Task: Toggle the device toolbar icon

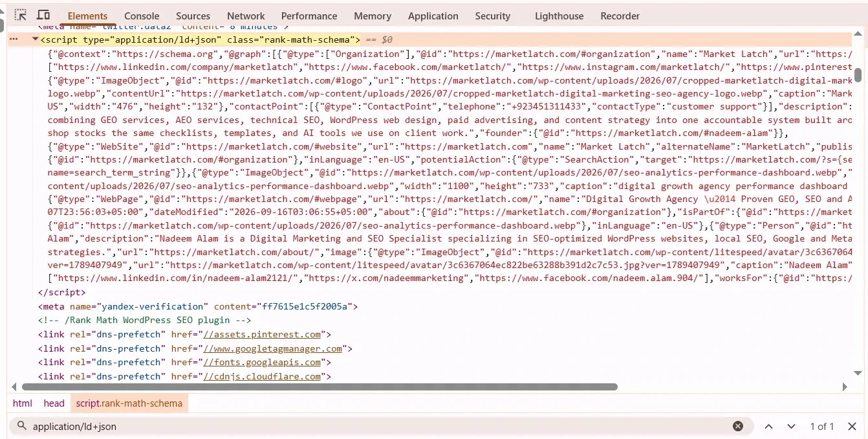Action: [x=43, y=15]
